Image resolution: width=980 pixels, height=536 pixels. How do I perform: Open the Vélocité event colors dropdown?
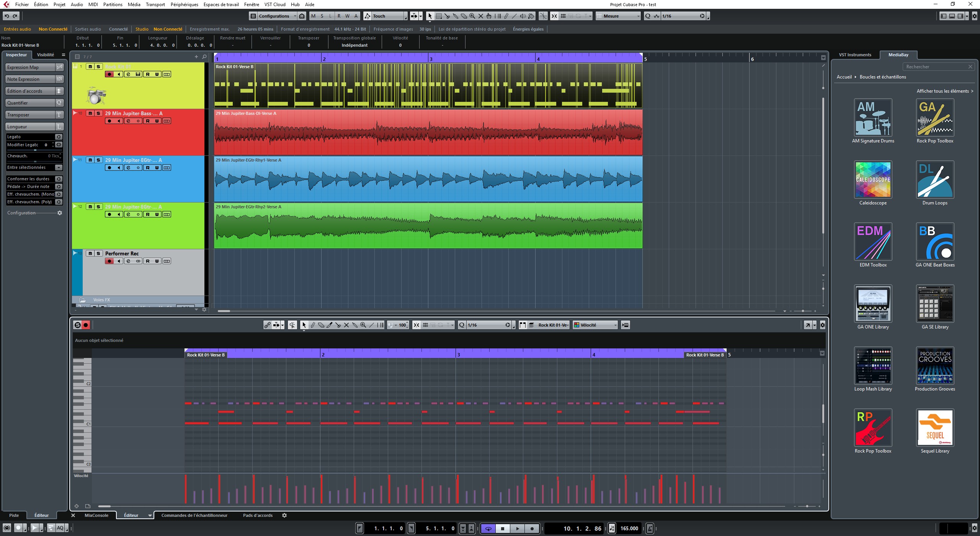coord(595,325)
